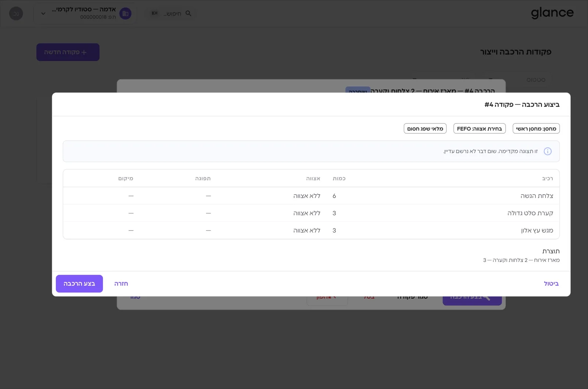Click the כמות column header

(x=339, y=179)
